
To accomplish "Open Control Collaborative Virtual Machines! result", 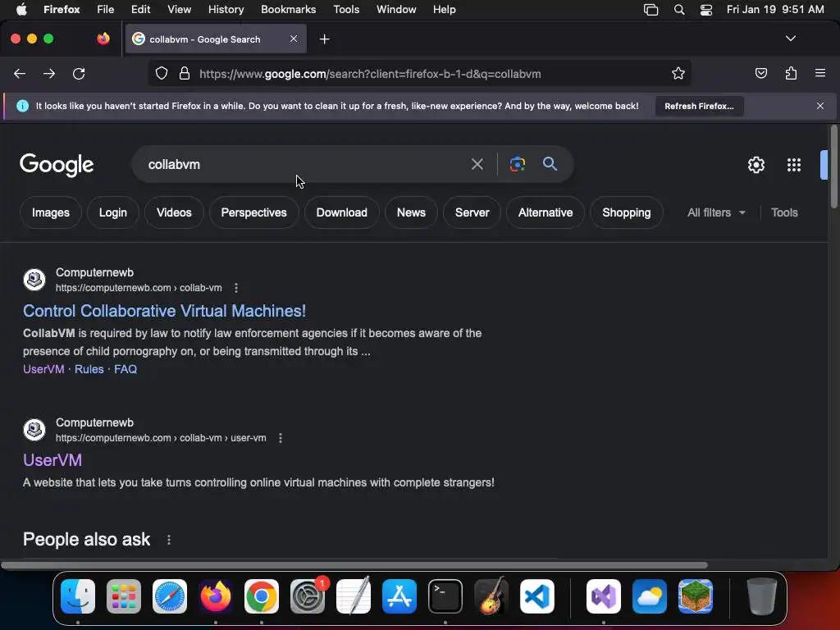I will [x=164, y=311].
